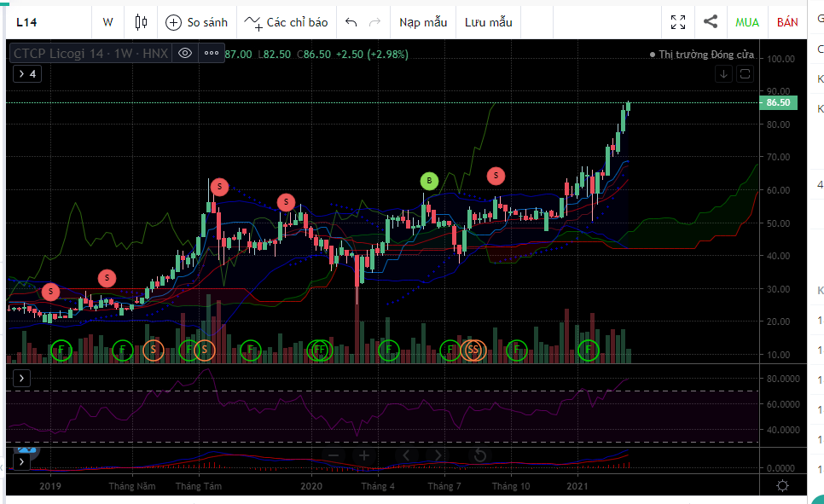Move the chart left with arrow button
Viewport: 824px width, 504px height.
(x=406, y=455)
